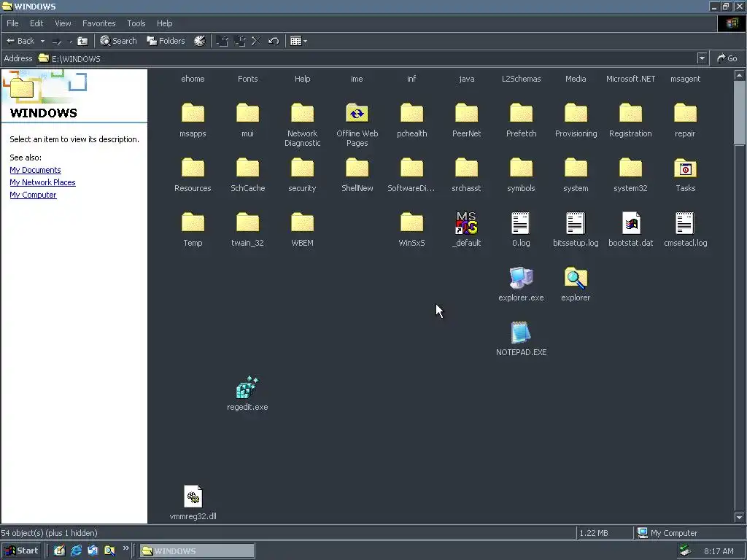Viewport: 747px width, 560px height.
Task: Click the Microsoft.NET folder label
Action: (x=630, y=79)
